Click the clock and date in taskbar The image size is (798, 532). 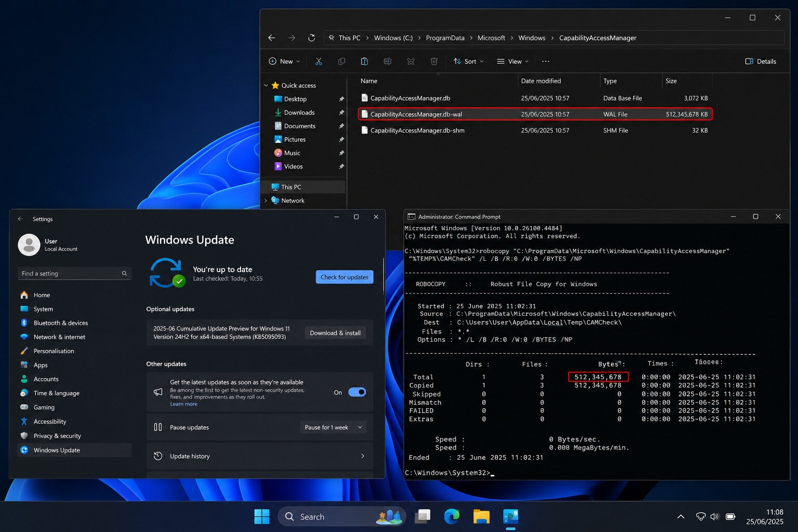click(x=765, y=516)
